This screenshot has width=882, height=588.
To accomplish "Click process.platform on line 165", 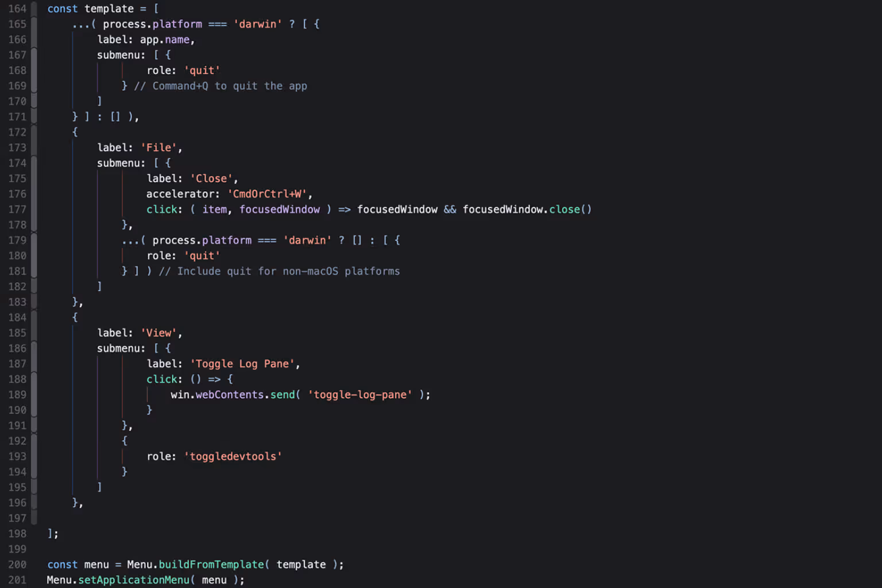I will click(x=152, y=24).
